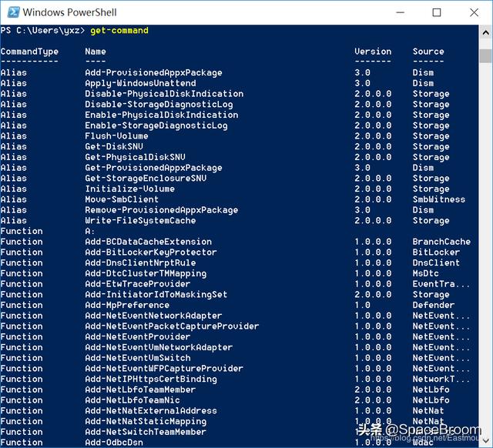Select Add-NetLbfoTeamMember entry

coord(140,389)
